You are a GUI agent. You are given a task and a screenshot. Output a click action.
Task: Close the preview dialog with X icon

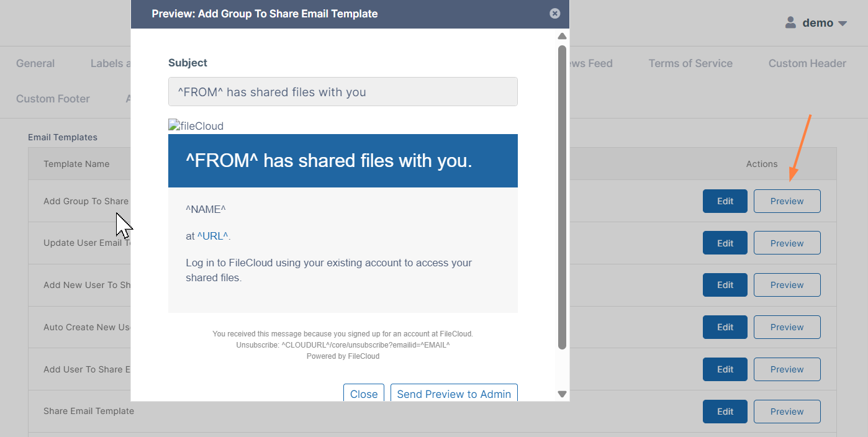[555, 14]
